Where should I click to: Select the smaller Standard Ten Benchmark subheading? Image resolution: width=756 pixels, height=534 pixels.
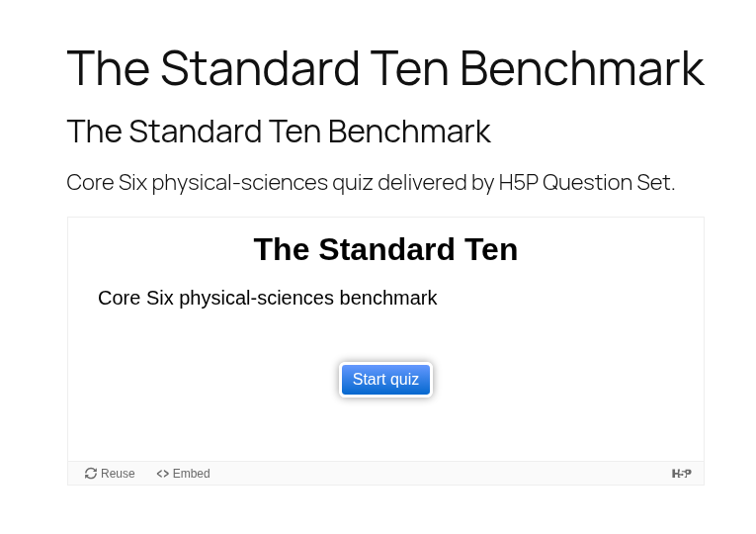point(279,132)
